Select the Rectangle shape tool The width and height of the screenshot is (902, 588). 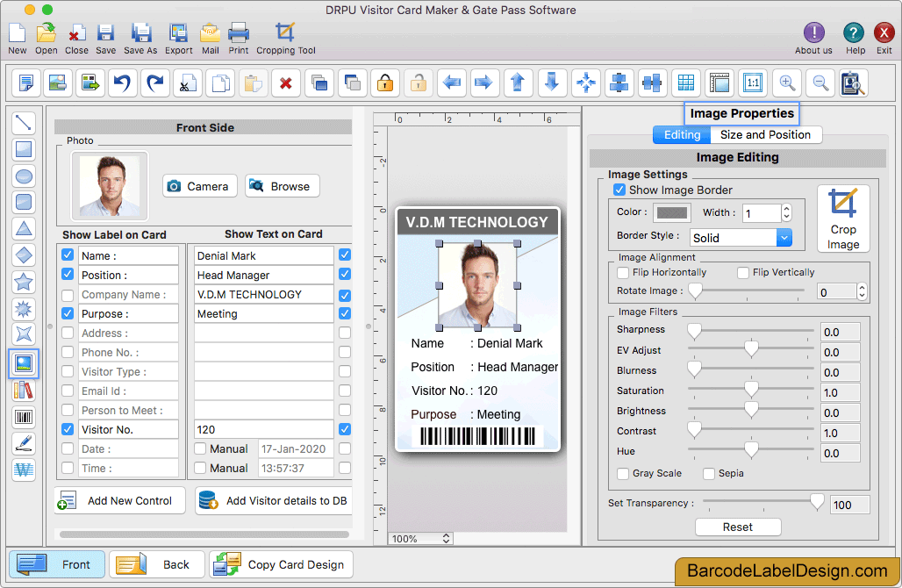24,149
